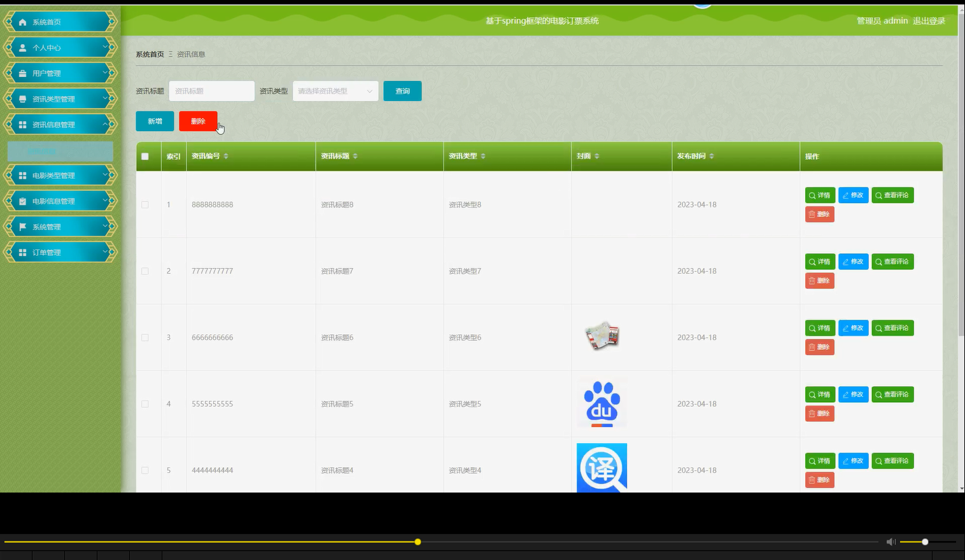
Task: Click person icon beside 个人中心
Action: (x=23, y=48)
